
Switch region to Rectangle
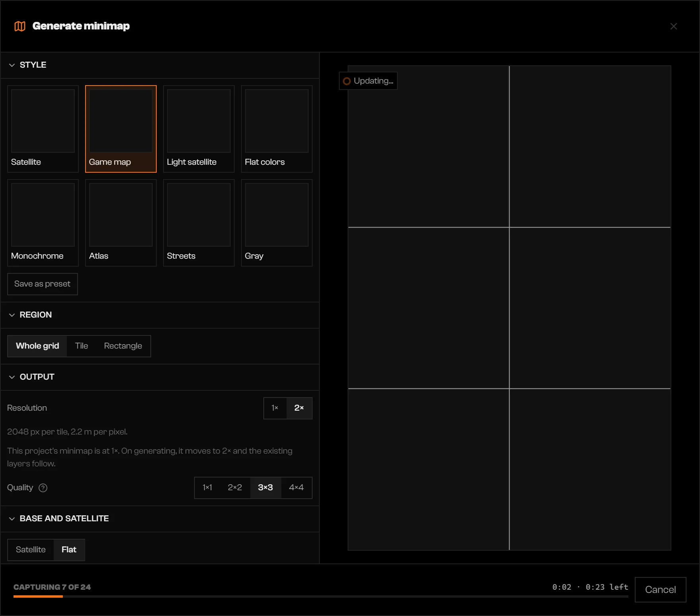123,346
